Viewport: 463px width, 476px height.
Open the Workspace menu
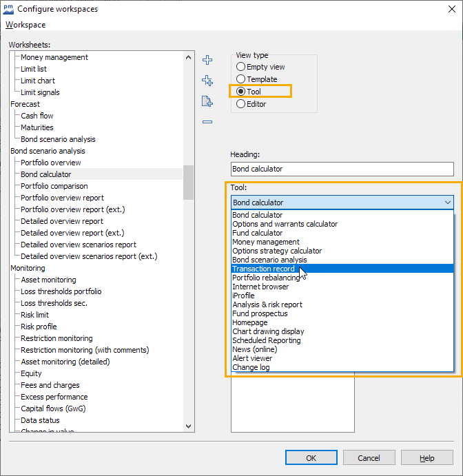[25, 25]
